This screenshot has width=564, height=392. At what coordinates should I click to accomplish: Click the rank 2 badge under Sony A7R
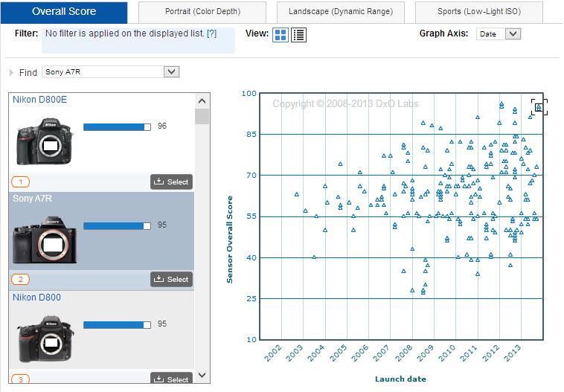pos(21,280)
